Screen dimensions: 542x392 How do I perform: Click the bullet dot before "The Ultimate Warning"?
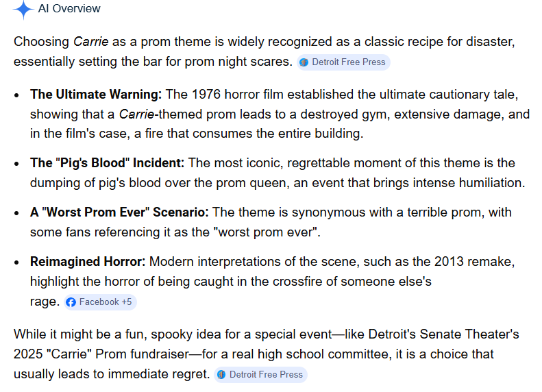point(17,95)
